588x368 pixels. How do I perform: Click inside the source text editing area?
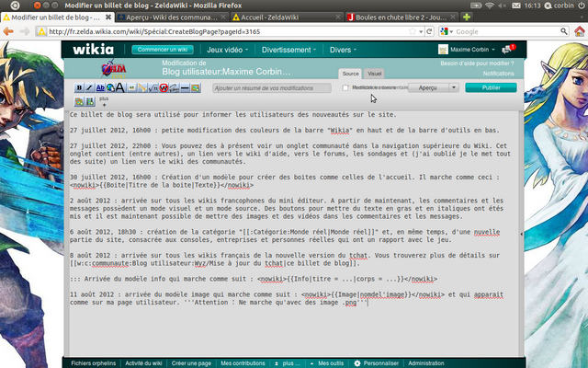[x=294, y=233]
